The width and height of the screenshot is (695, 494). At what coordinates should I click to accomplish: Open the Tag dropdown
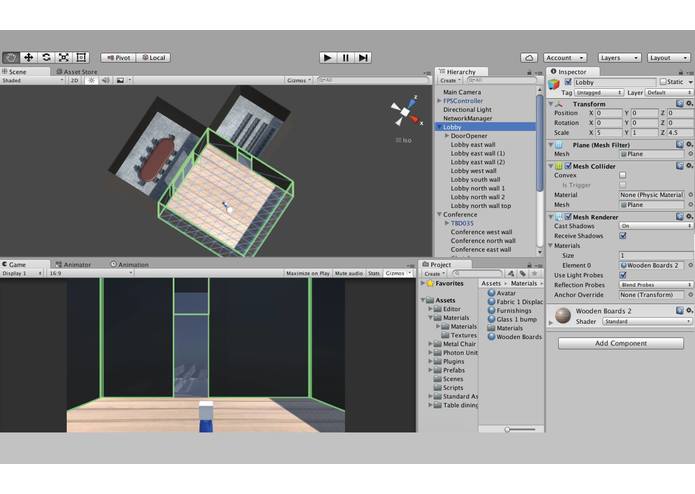coord(599,93)
